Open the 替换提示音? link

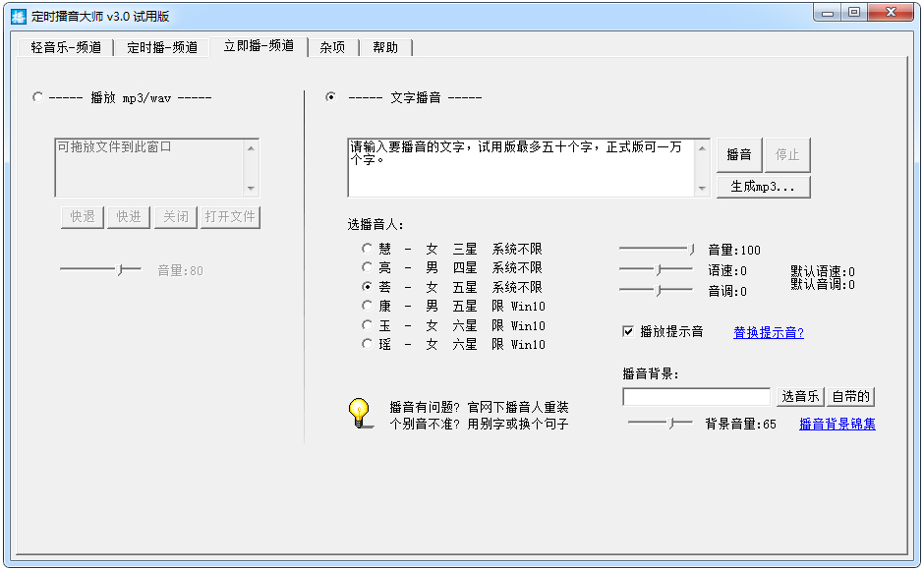pyautogui.click(x=769, y=332)
